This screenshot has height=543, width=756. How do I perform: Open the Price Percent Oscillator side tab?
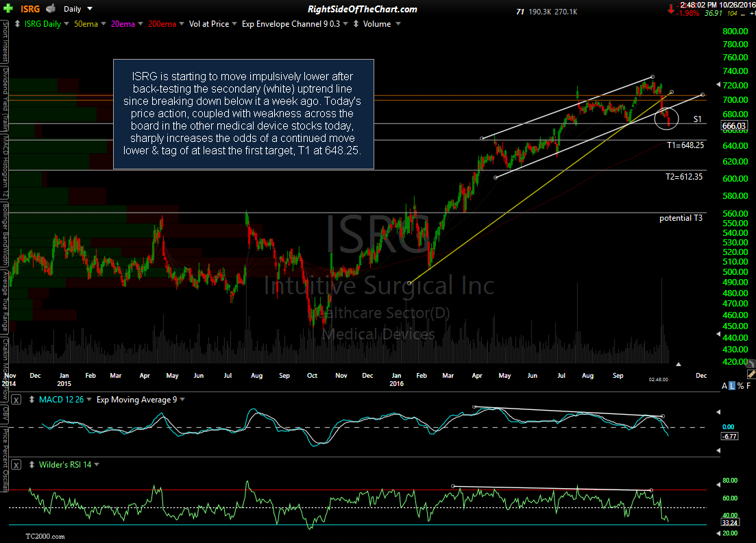pyautogui.click(x=5, y=459)
